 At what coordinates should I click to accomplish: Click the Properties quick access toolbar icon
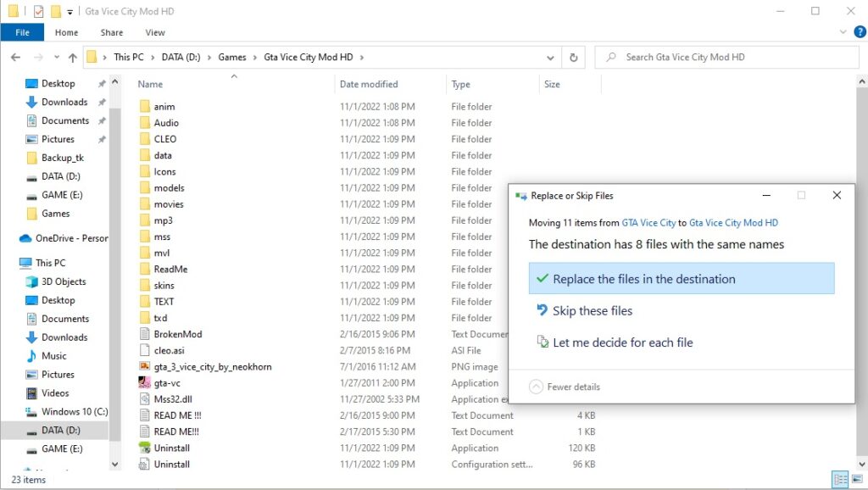tap(38, 11)
